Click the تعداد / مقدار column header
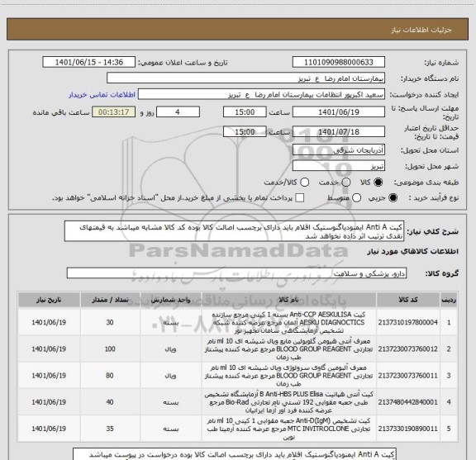Viewport: 476px width, 460px height. pos(110,300)
